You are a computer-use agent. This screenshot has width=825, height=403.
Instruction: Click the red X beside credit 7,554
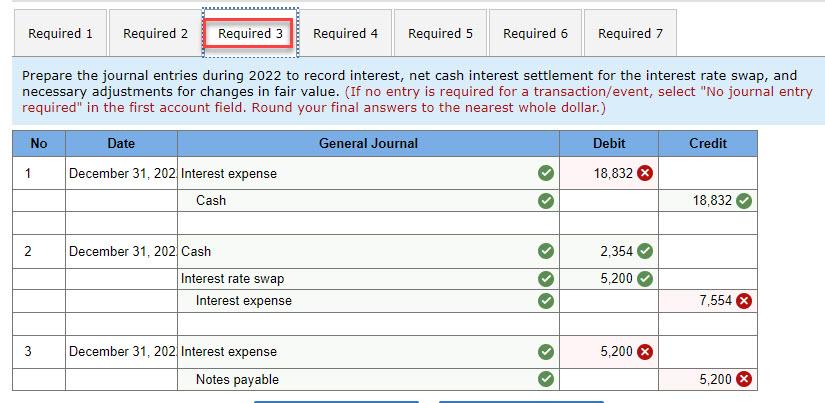coord(743,301)
